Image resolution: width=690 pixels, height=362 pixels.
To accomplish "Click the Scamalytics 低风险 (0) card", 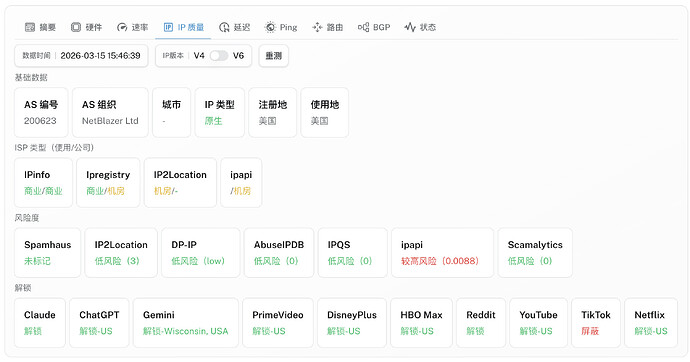I will (x=535, y=252).
